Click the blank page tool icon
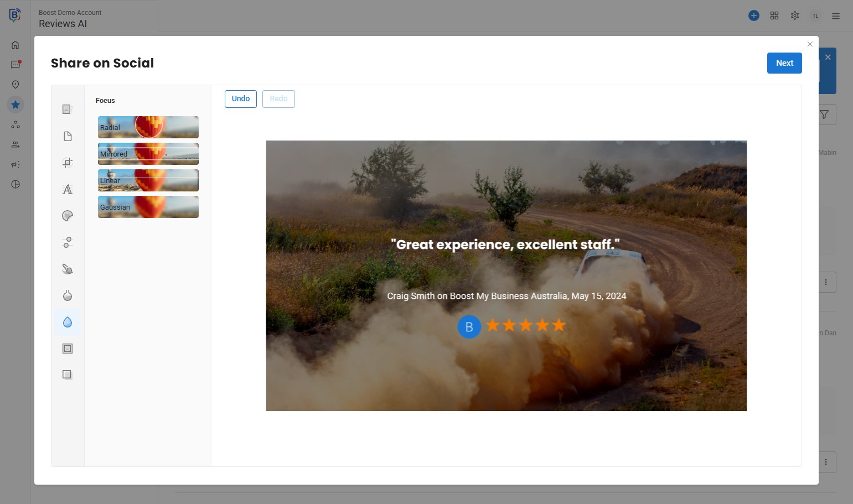Screen dimensions: 853x504 click(x=68, y=136)
